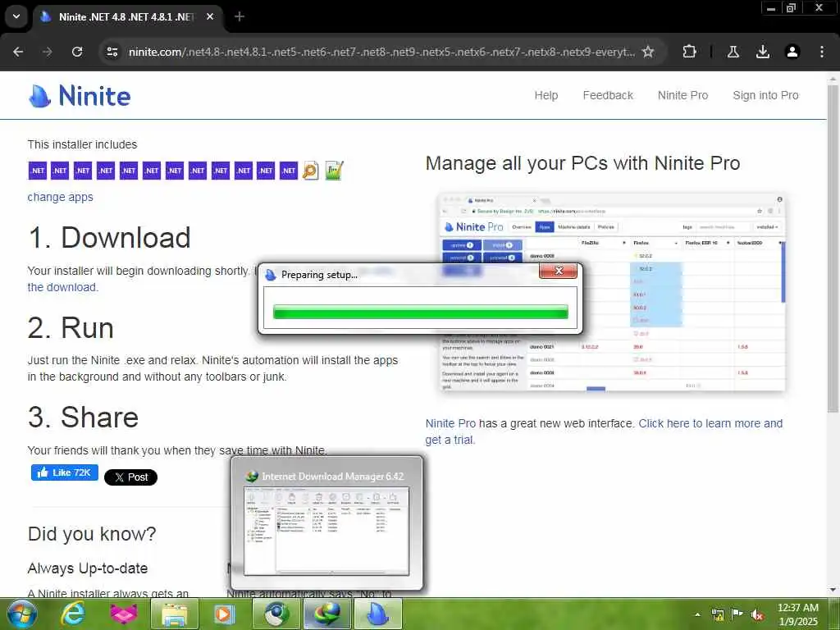Reload the Ninite page
Screen dimensions: 840x630
77,52
